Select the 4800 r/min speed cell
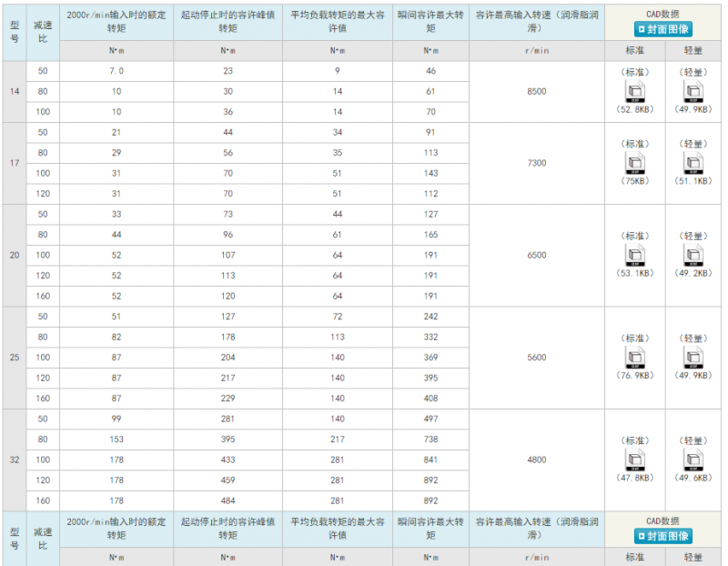The height and width of the screenshot is (566, 728). [x=537, y=460]
